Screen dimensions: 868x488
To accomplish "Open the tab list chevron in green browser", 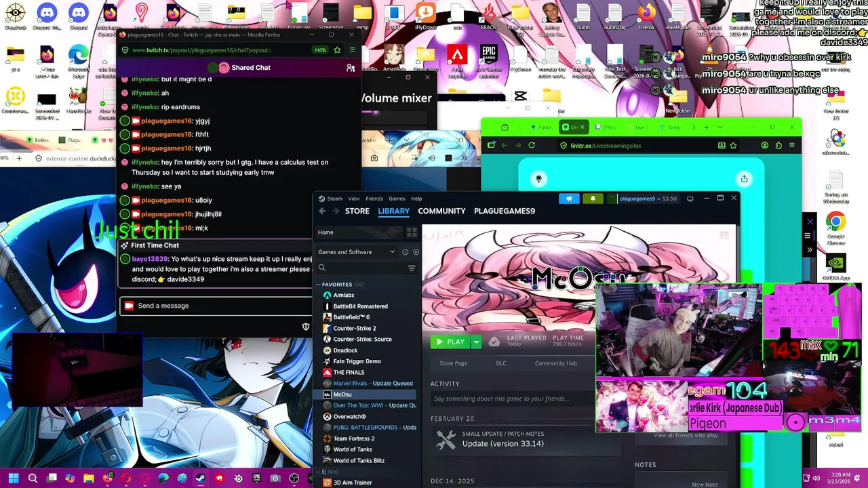I will [719, 127].
